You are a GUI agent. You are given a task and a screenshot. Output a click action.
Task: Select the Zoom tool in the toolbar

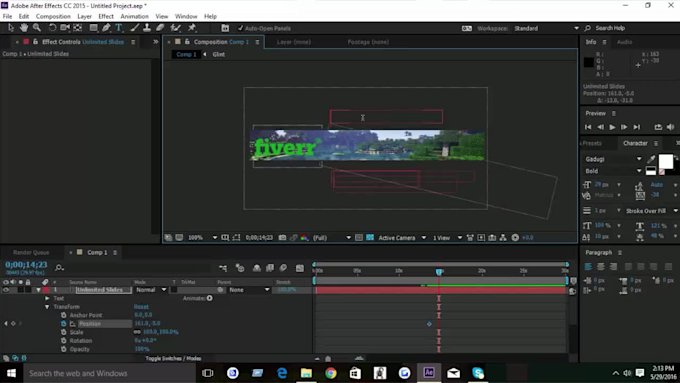pos(37,28)
